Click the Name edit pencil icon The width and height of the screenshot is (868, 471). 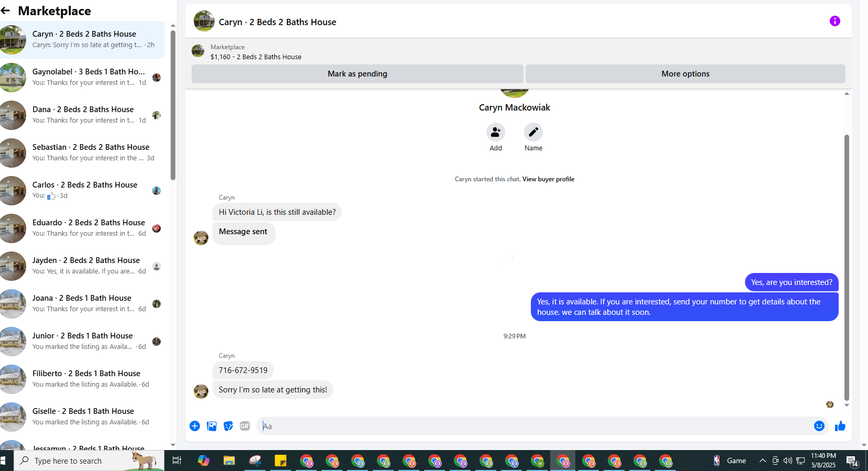click(533, 132)
